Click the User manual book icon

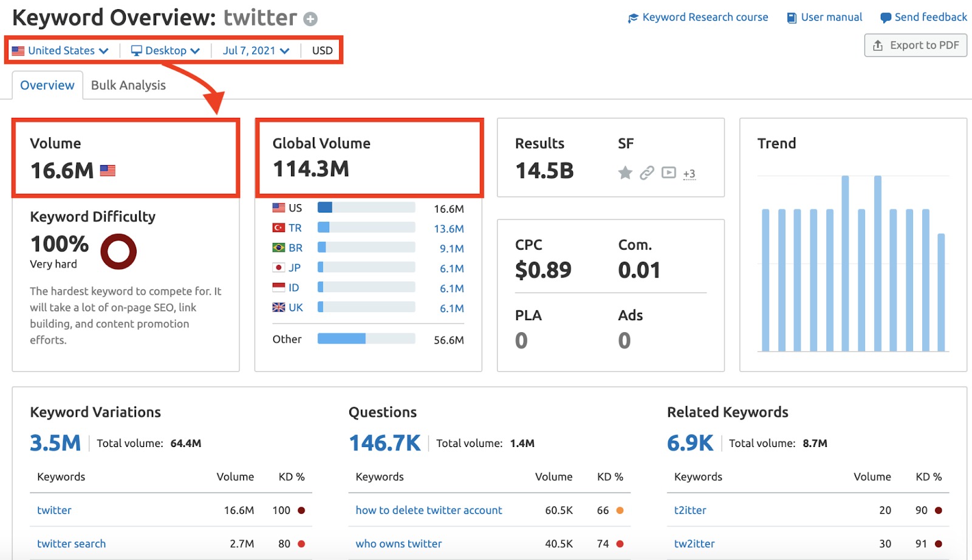pos(792,18)
